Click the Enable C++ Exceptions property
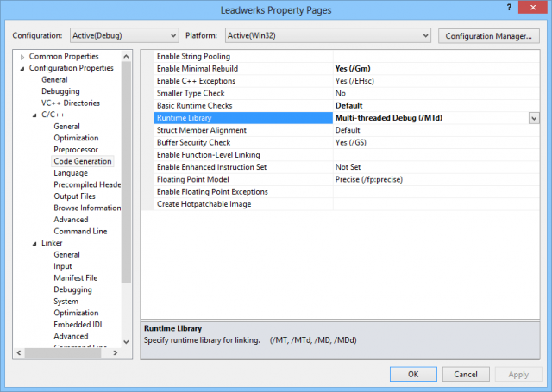The image size is (552, 392). 196,80
